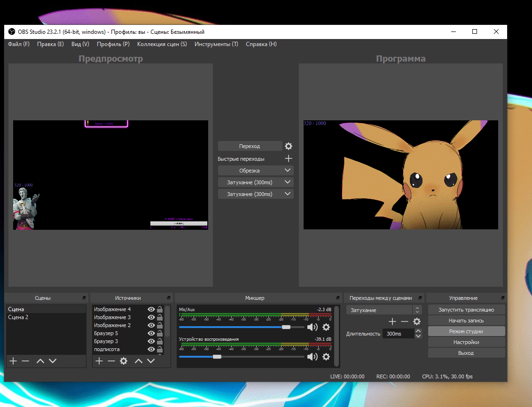
Task: Toggle visibility of Браузер 3
Action: pos(151,341)
